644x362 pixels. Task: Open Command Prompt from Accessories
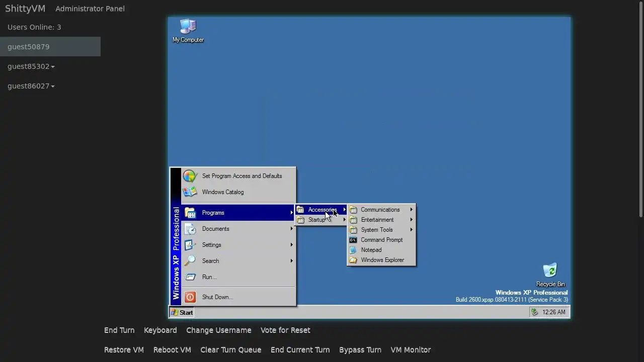[x=381, y=240]
